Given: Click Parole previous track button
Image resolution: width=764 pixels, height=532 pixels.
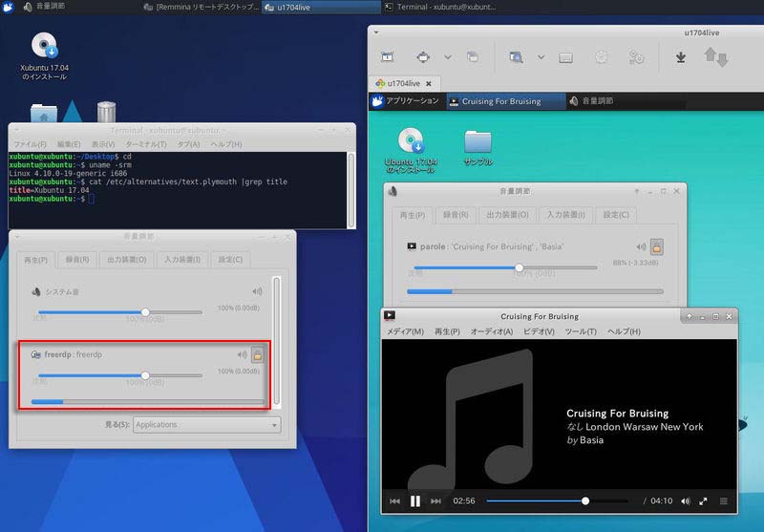Looking at the screenshot, I should coord(394,500).
